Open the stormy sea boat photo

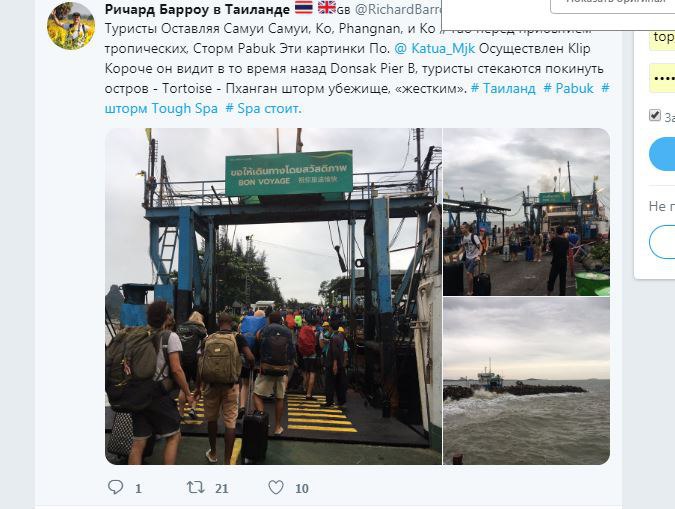click(526, 381)
